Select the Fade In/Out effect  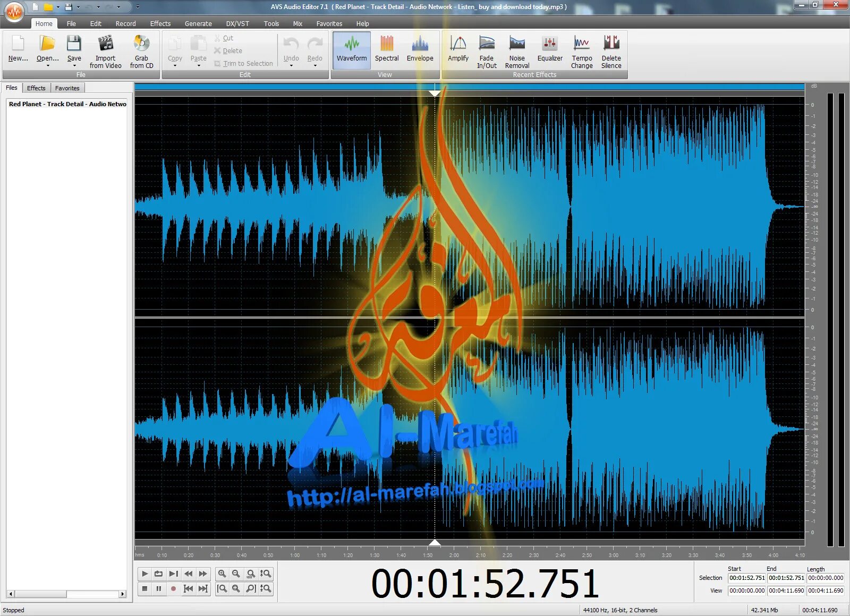click(487, 50)
